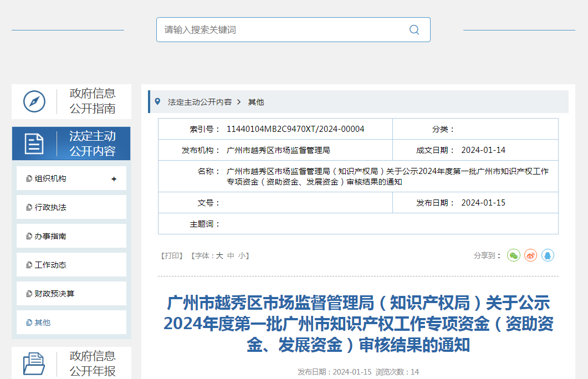Click the 法定主动公开内容 breadcrumb link

tap(200, 102)
